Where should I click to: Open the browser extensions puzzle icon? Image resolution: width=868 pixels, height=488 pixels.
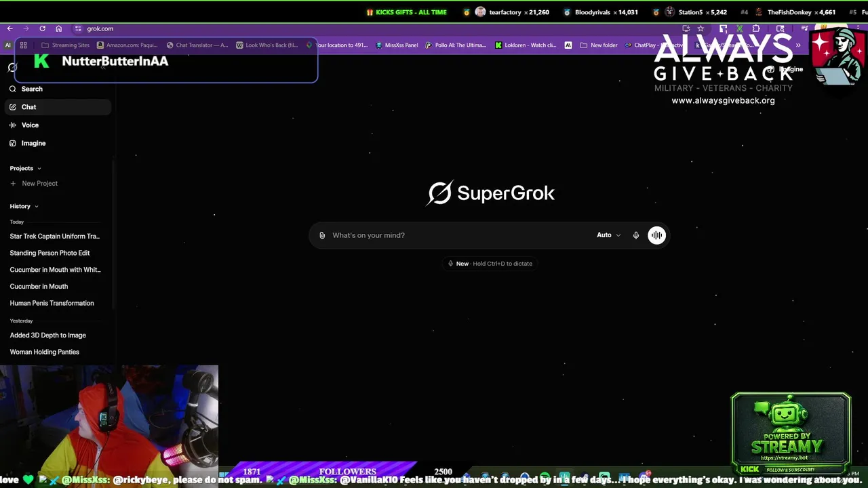[x=756, y=28]
